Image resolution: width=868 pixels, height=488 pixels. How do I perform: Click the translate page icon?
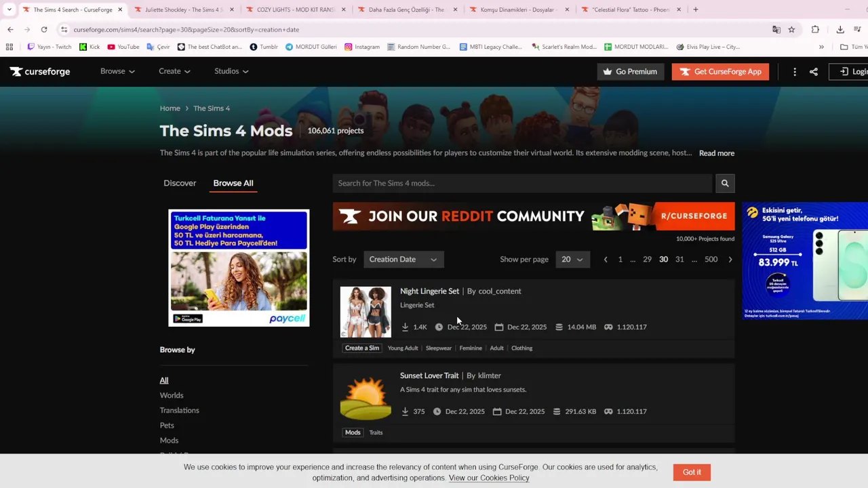click(x=776, y=30)
